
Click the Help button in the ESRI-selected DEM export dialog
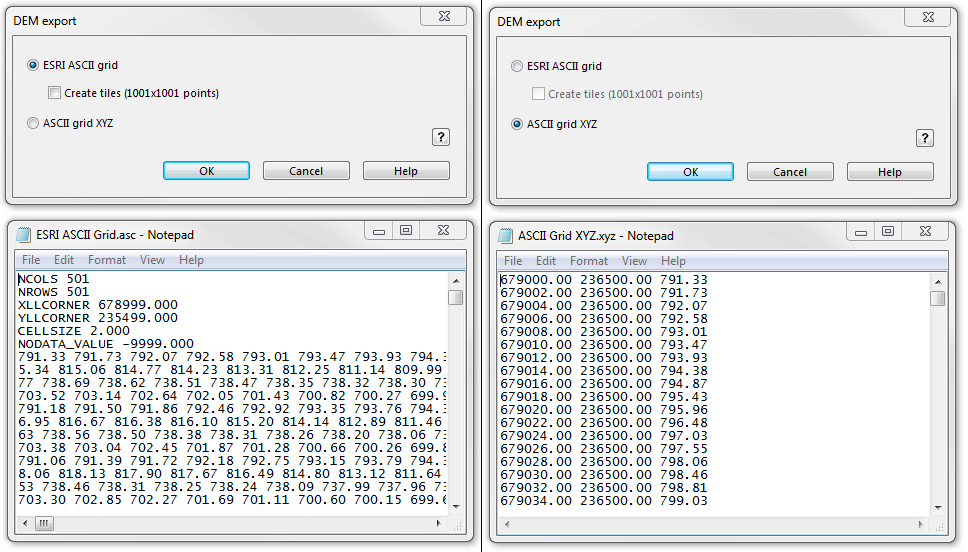tap(406, 171)
